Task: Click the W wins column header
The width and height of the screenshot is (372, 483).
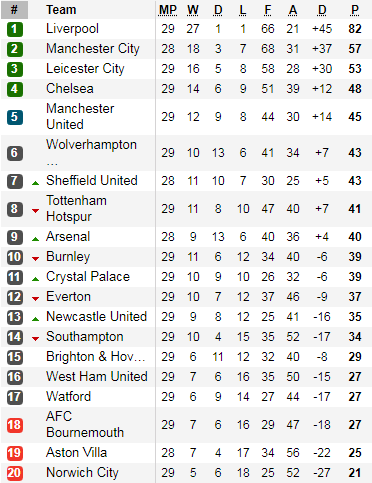Action: [193, 10]
